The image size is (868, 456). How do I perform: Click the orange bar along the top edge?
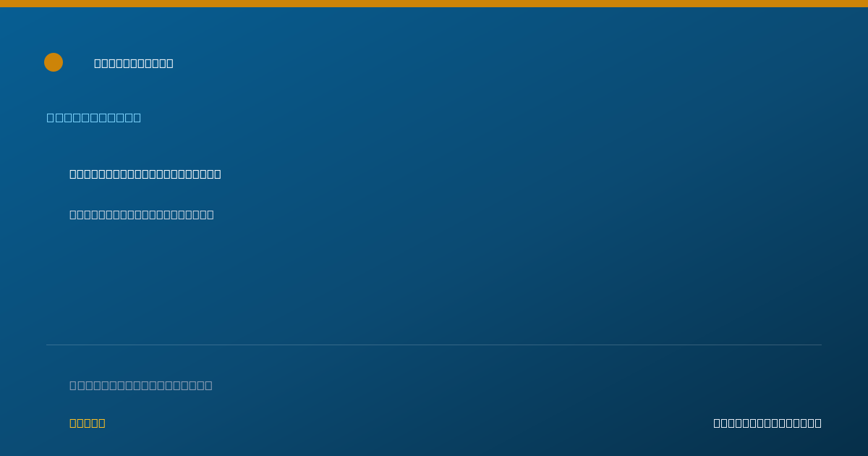pos(434,4)
